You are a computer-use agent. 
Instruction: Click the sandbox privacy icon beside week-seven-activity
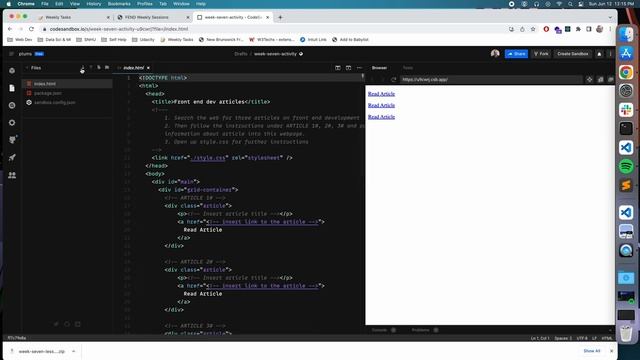(x=301, y=54)
